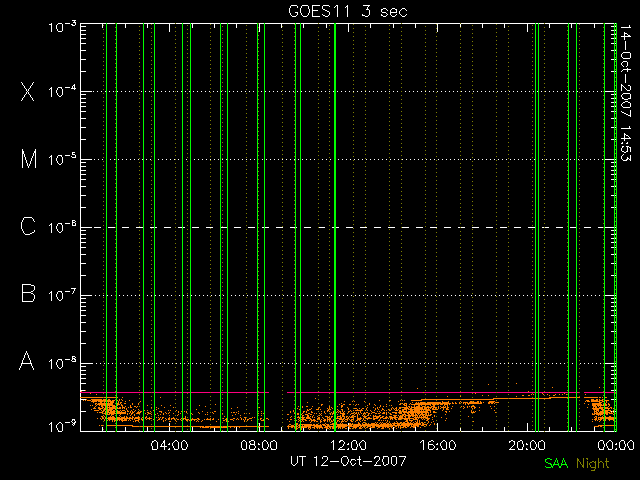Click the 10^-5 y-axis value
This screenshot has height=480, width=640.
[x=62, y=159]
